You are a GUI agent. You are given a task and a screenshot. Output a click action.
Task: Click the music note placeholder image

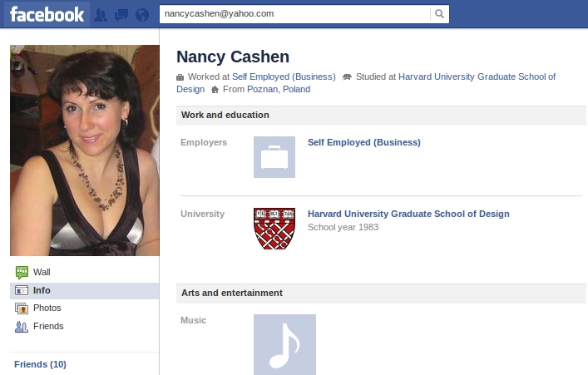pos(284,344)
